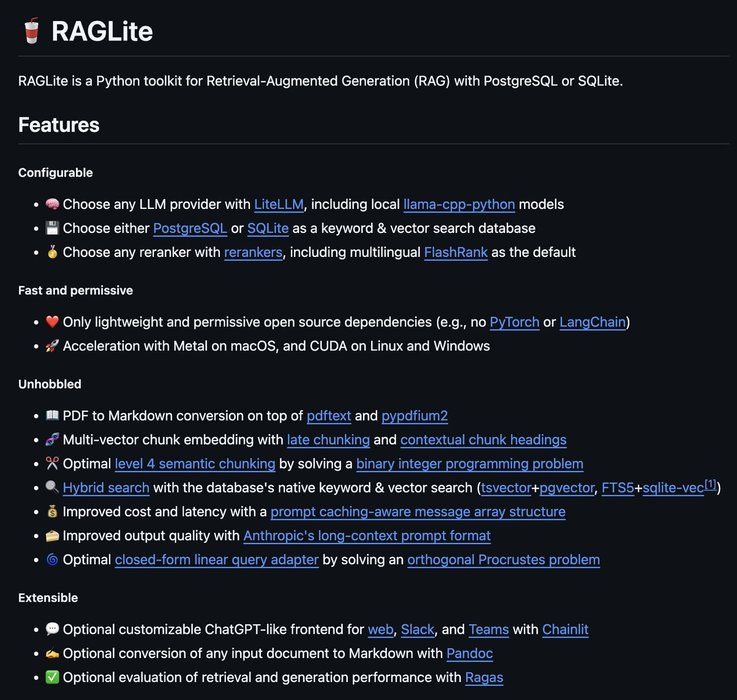This screenshot has width=737, height=700.
Task: Open the LangChain link
Action: coord(592,321)
